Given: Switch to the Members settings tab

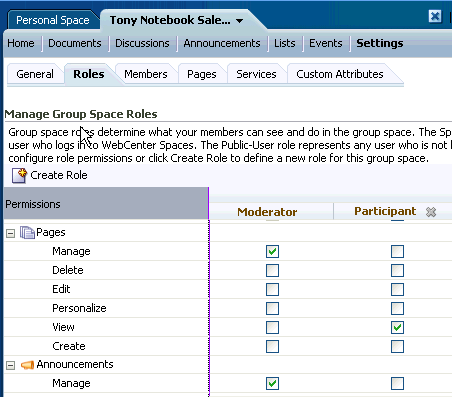Looking at the screenshot, I should tap(146, 74).
